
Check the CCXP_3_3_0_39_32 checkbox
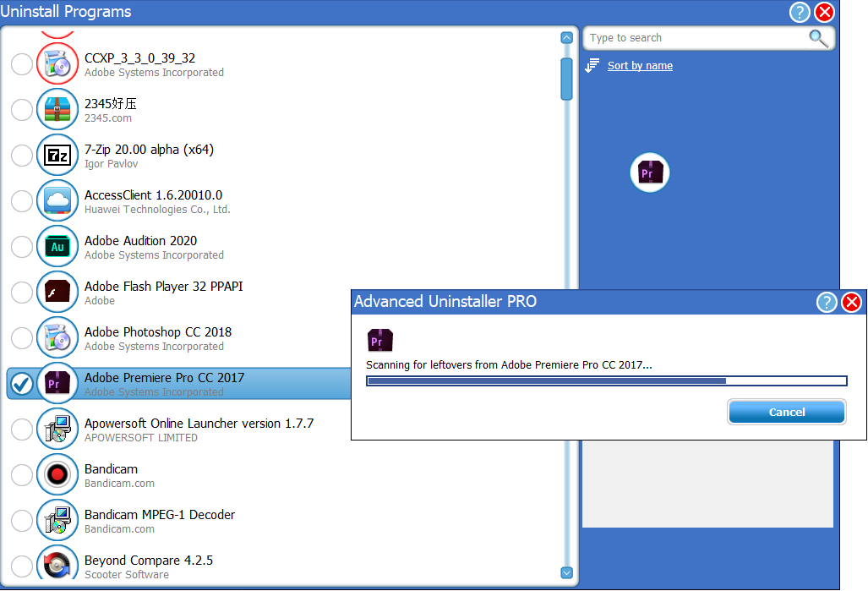tap(22, 64)
